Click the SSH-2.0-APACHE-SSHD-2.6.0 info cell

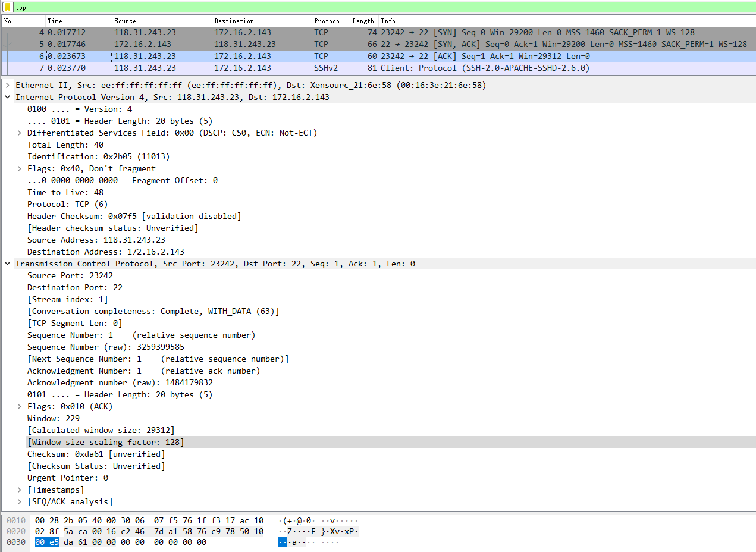click(485, 68)
